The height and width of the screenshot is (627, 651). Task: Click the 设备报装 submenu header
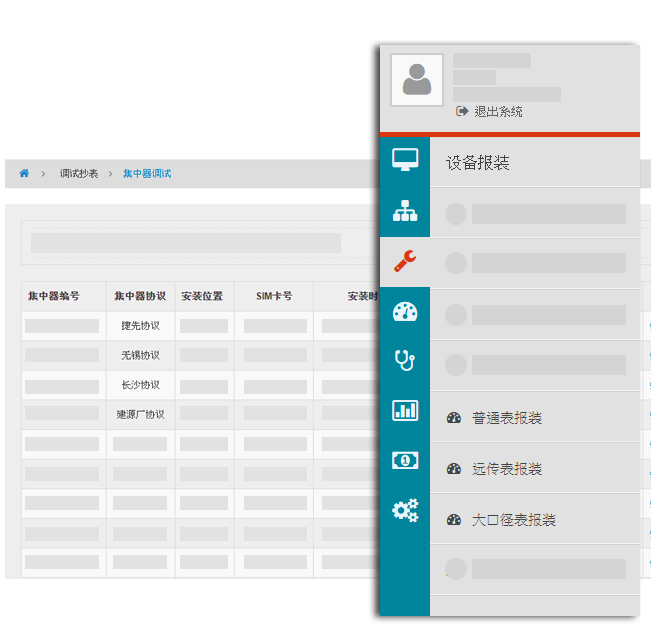(478, 163)
